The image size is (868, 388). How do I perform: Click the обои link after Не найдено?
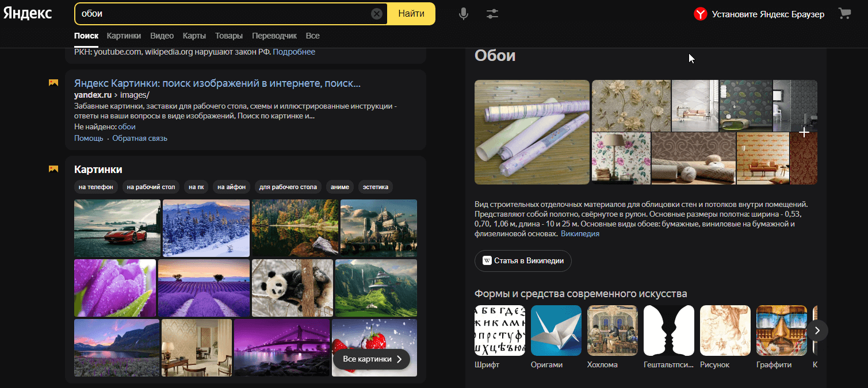(x=127, y=127)
